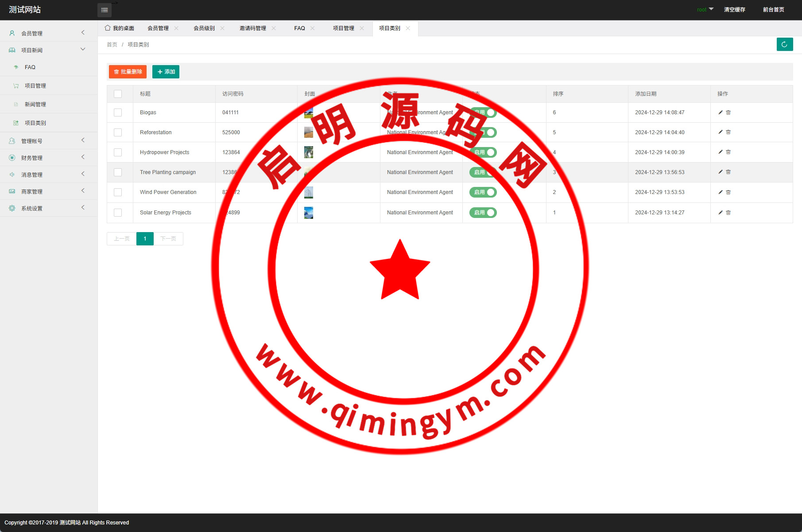
Task: Click the Biogas cover thumbnail
Action: pyautogui.click(x=309, y=113)
